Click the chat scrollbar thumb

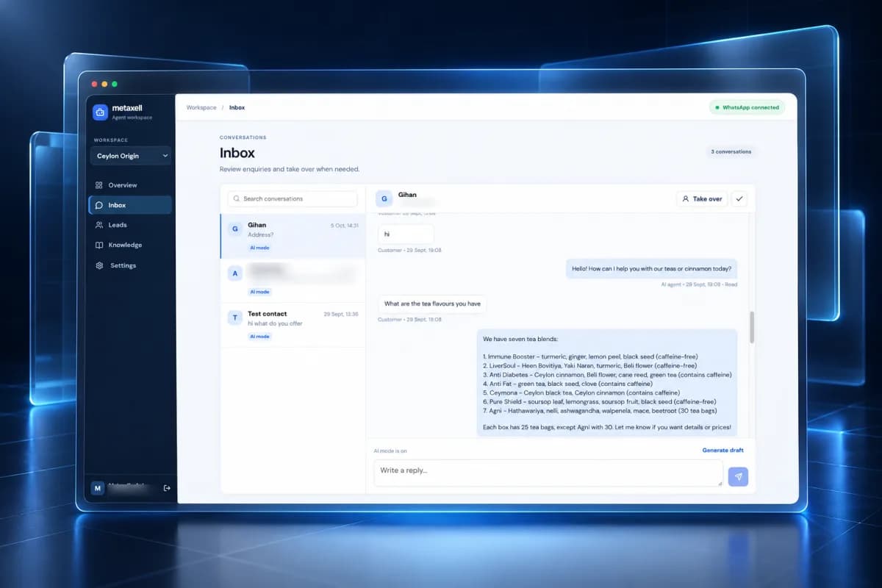coord(751,326)
